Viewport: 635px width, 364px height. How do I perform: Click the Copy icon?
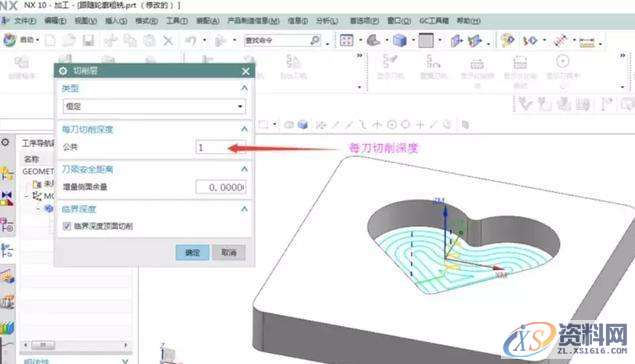click(x=130, y=40)
